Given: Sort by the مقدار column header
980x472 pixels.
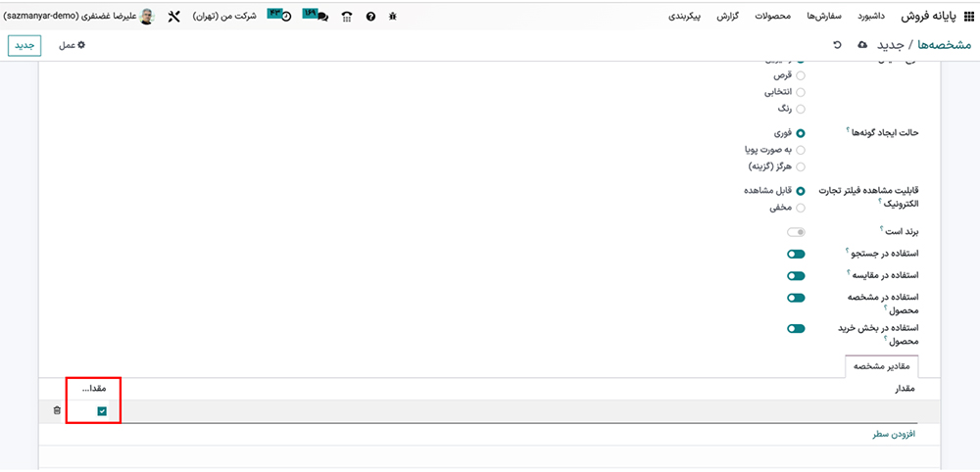Looking at the screenshot, I should [904, 389].
